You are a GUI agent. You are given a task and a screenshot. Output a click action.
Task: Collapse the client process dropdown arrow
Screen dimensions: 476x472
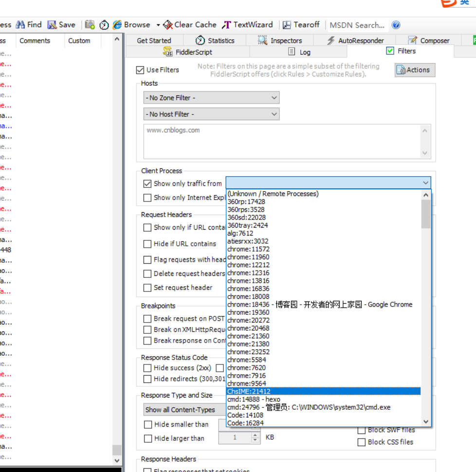(425, 183)
